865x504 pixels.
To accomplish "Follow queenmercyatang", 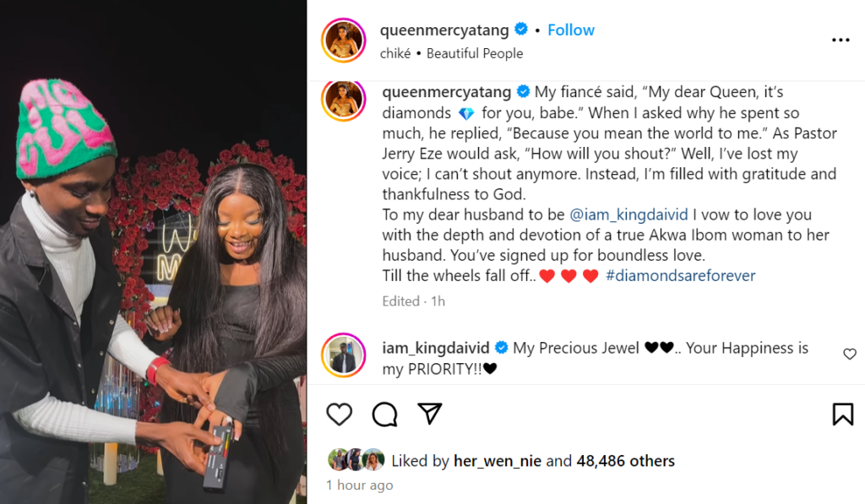I will [571, 30].
